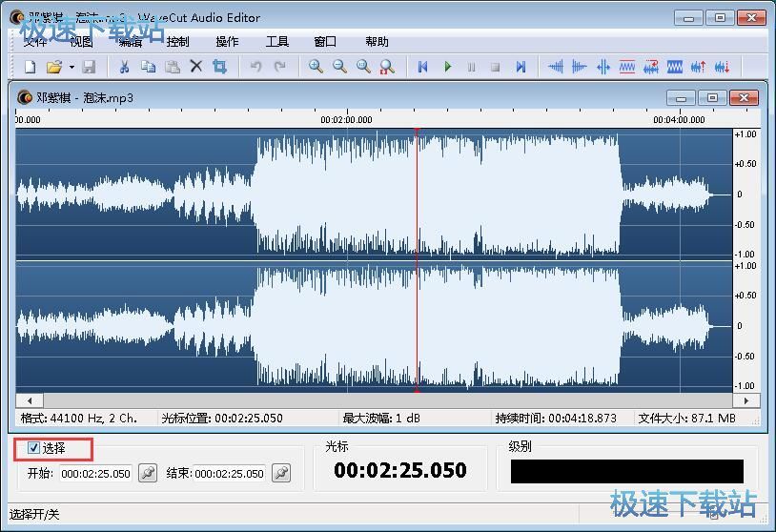The width and height of the screenshot is (776, 532).
Task: Click the New file icon
Action: click(x=30, y=67)
